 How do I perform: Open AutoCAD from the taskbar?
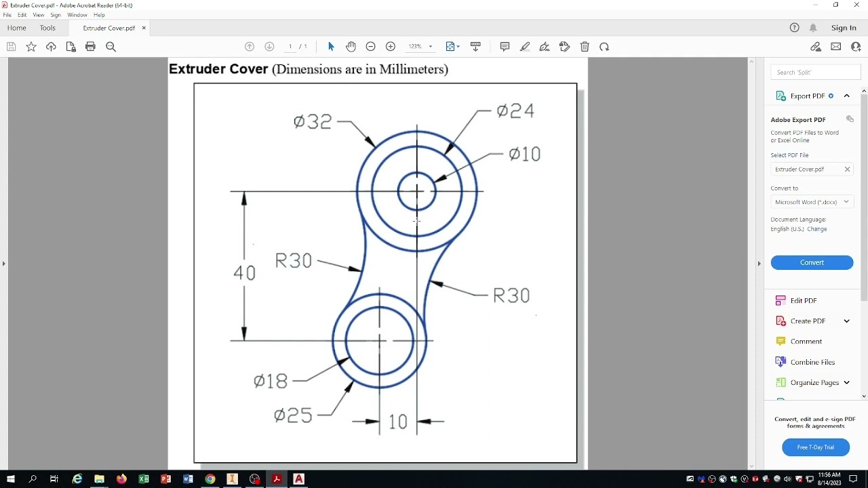[298, 479]
